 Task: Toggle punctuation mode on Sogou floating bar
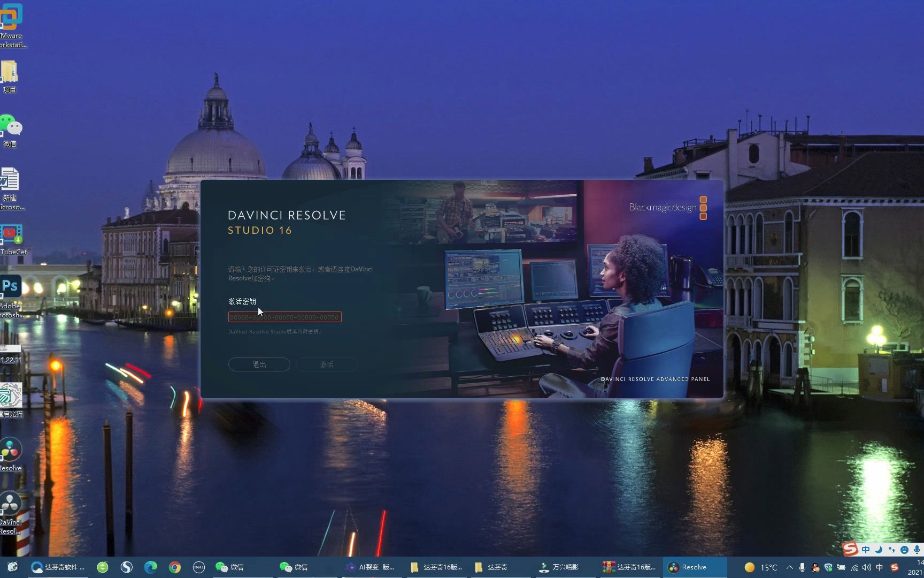(x=891, y=550)
